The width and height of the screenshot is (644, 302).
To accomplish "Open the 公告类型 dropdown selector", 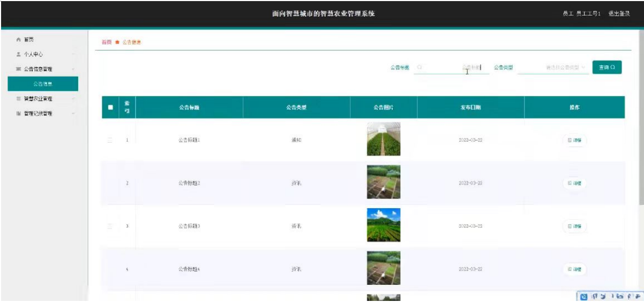I will point(553,68).
